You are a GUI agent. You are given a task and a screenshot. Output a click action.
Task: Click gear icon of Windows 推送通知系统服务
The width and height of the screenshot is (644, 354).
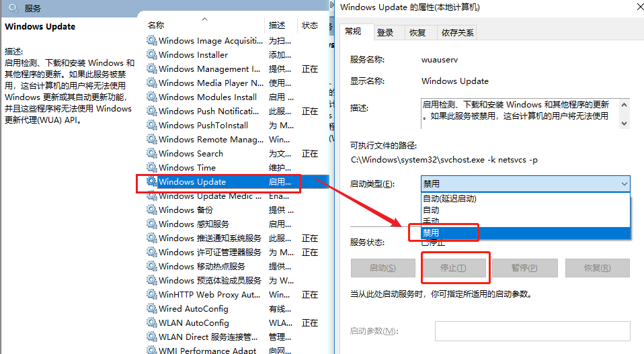coord(152,238)
